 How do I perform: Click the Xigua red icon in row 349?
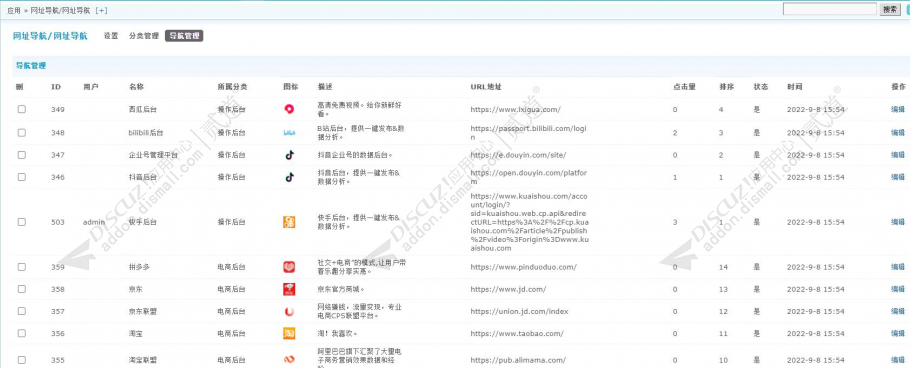click(289, 109)
